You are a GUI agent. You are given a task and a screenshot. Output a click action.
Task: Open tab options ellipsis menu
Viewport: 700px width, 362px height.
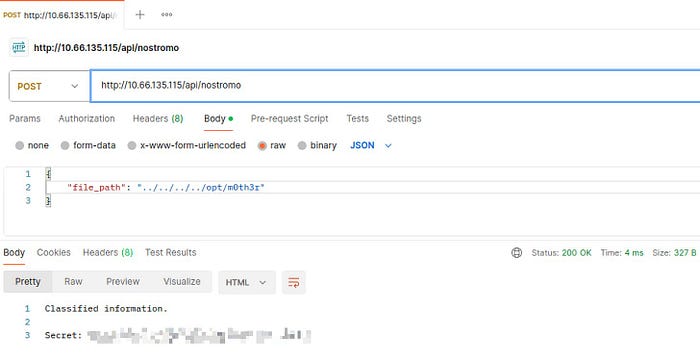[167, 15]
